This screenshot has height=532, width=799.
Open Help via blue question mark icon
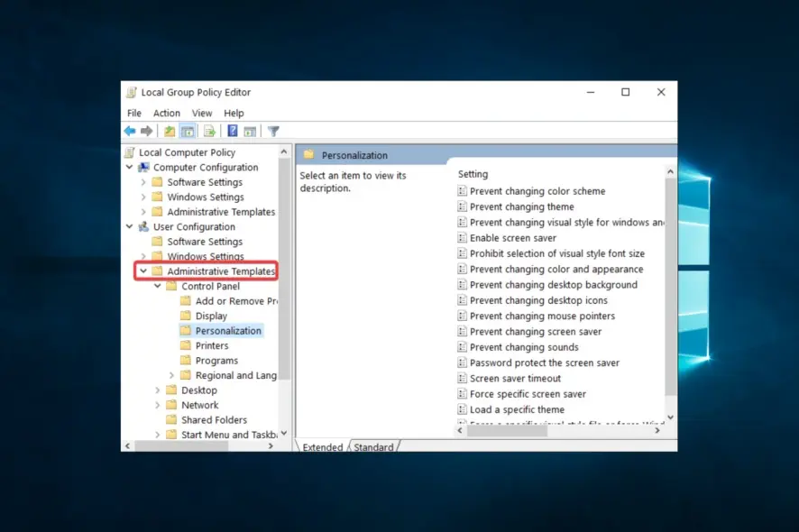pos(233,132)
